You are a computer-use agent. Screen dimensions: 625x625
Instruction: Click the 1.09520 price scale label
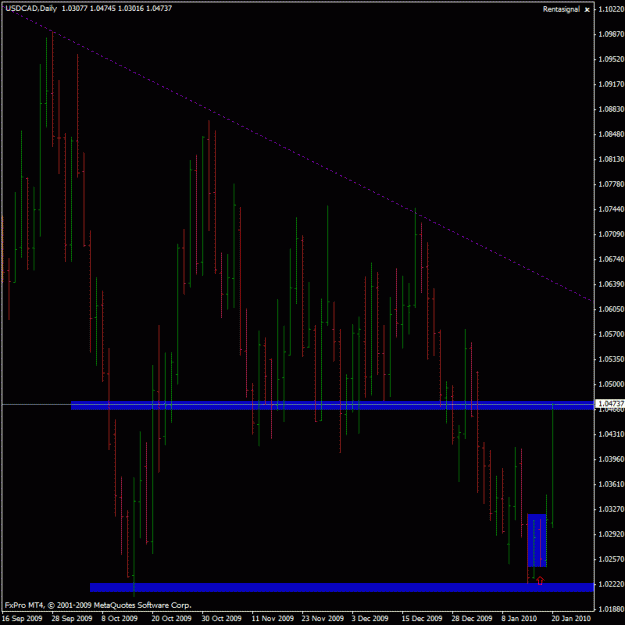(x=611, y=59)
